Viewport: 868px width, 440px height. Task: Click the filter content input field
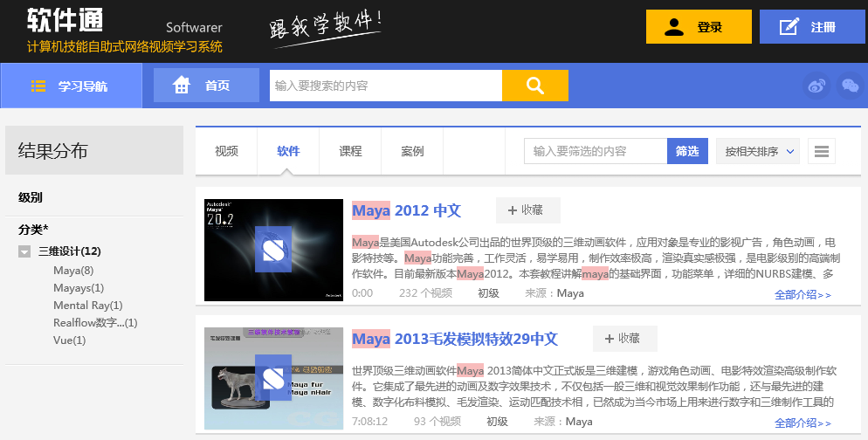(x=596, y=151)
